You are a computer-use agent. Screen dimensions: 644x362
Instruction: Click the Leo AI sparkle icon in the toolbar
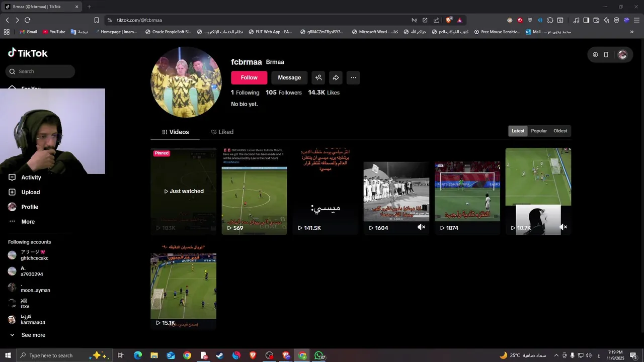coord(606,20)
